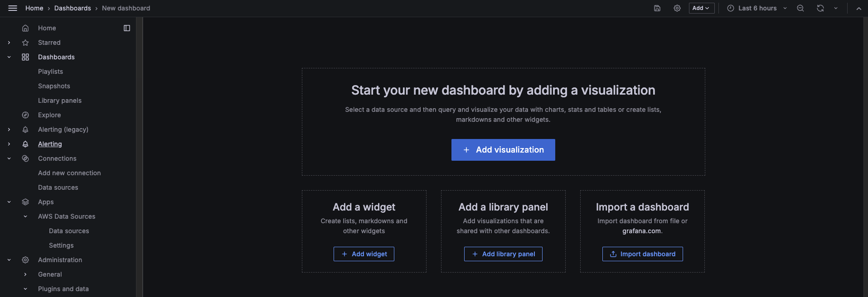Click Connections label in sidebar
The height and width of the screenshot is (297, 868).
[x=57, y=158]
